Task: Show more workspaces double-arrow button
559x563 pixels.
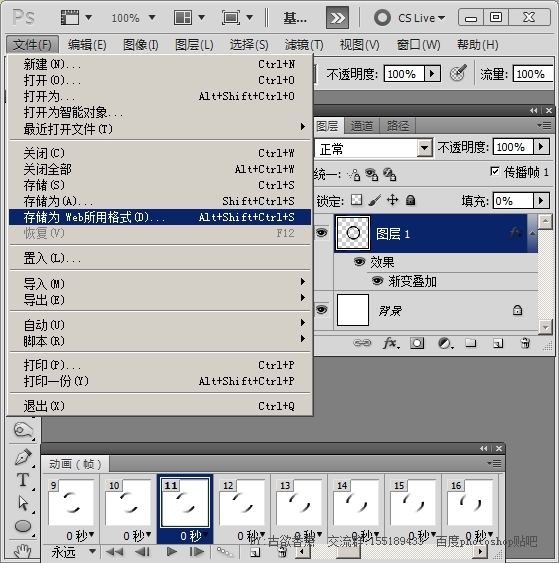Action: pyautogui.click(x=337, y=18)
